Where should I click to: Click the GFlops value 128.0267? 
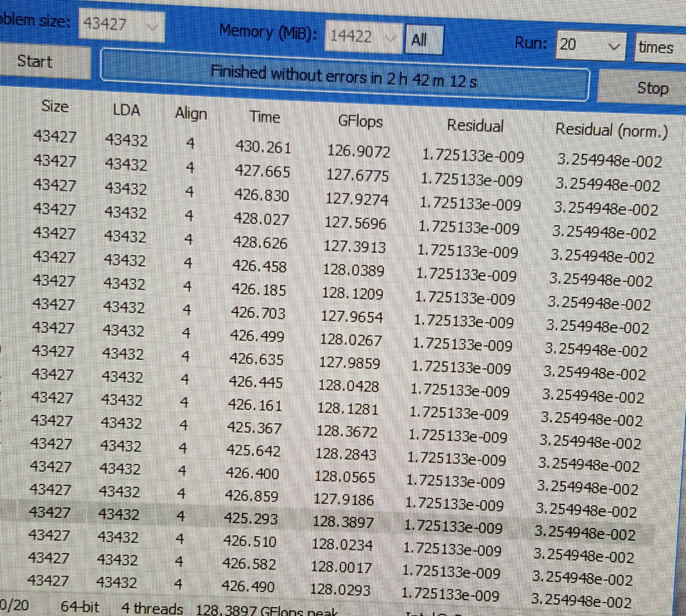[351, 340]
